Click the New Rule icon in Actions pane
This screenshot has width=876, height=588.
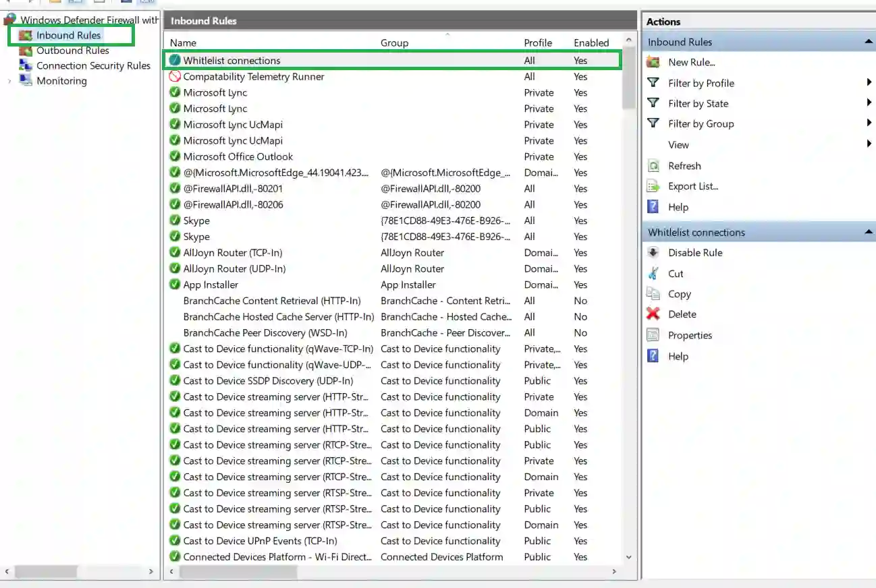pos(653,62)
